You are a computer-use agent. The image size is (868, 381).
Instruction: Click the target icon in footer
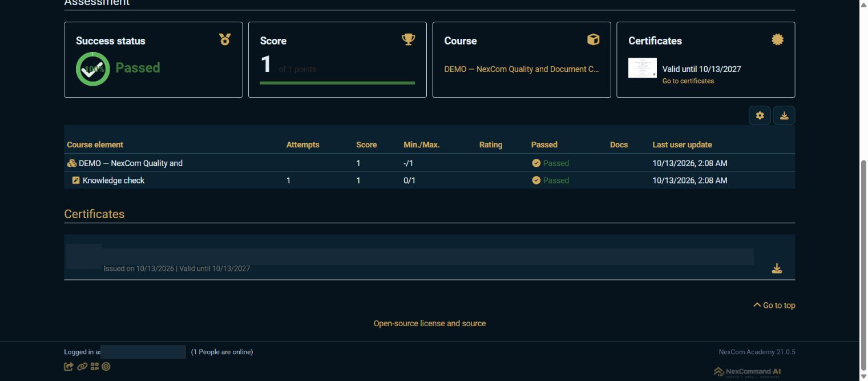(106, 367)
